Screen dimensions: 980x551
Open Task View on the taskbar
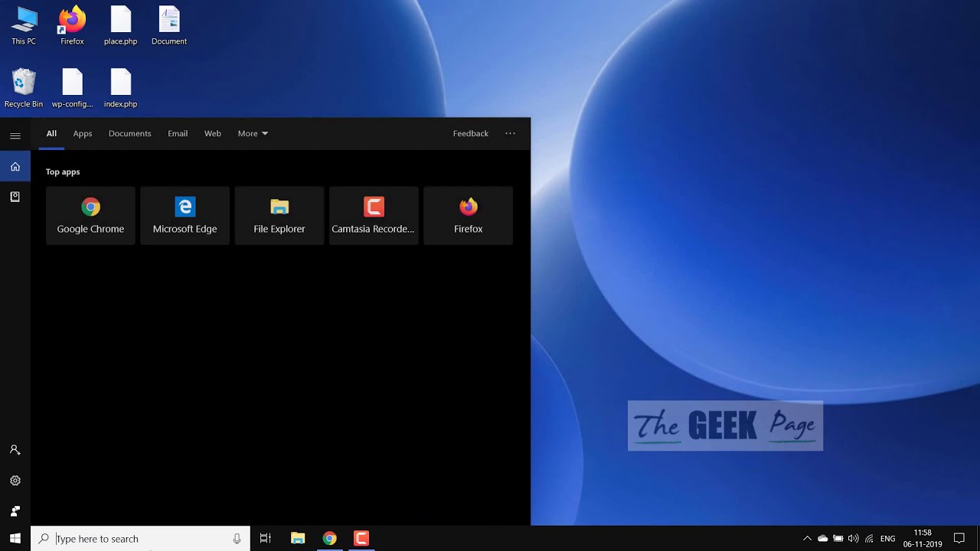pyautogui.click(x=266, y=539)
